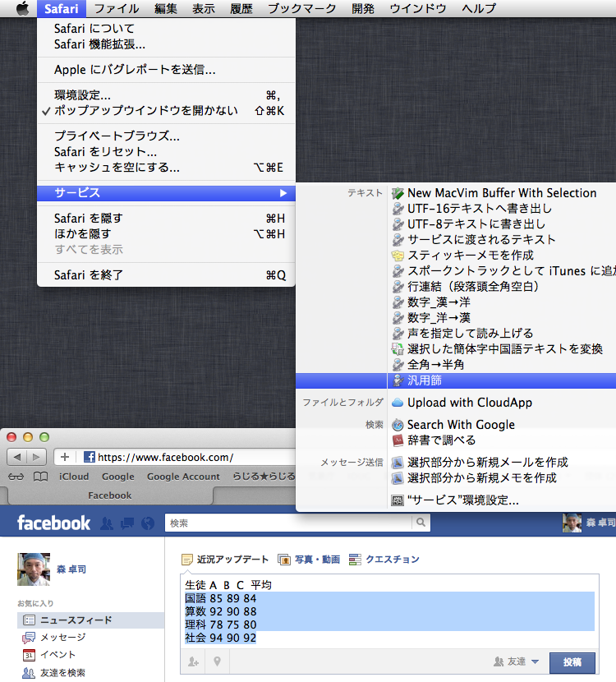Viewport: 616px width, 682px height.
Task: Show bookmarks with open book icon
Action: (41, 477)
